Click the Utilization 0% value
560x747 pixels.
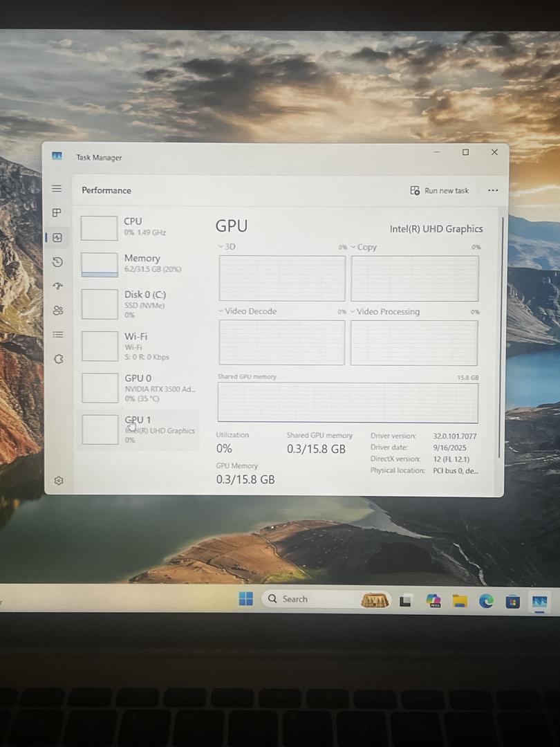(x=224, y=448)
